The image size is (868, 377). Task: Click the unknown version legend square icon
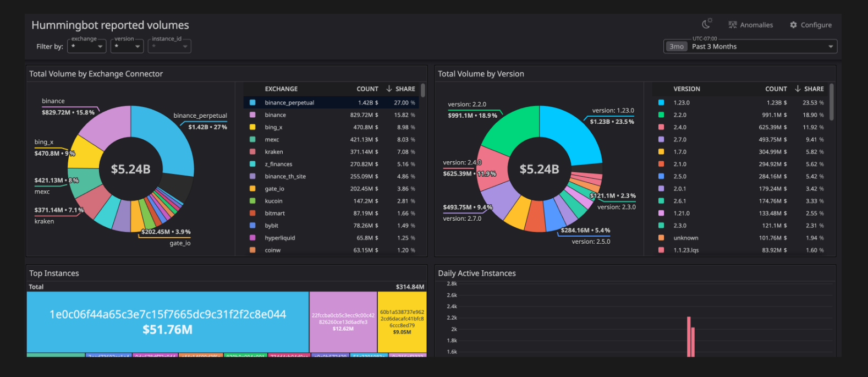[x=661, y=238]
